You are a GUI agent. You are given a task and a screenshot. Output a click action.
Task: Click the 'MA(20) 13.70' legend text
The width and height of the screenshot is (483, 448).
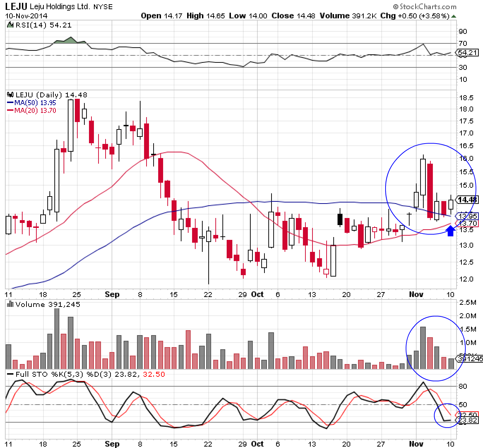coord(35,110)
